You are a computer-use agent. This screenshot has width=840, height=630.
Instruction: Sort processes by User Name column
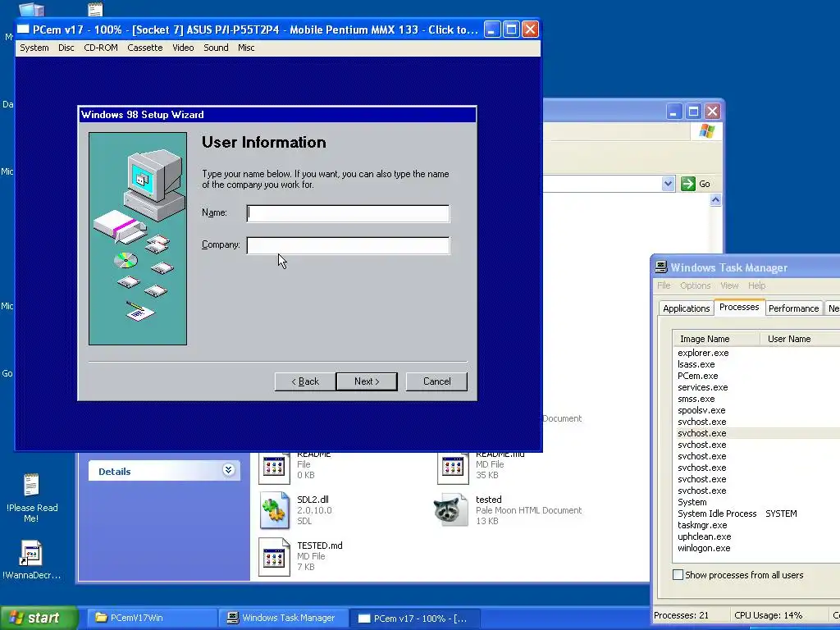click(x=800, y=339)
